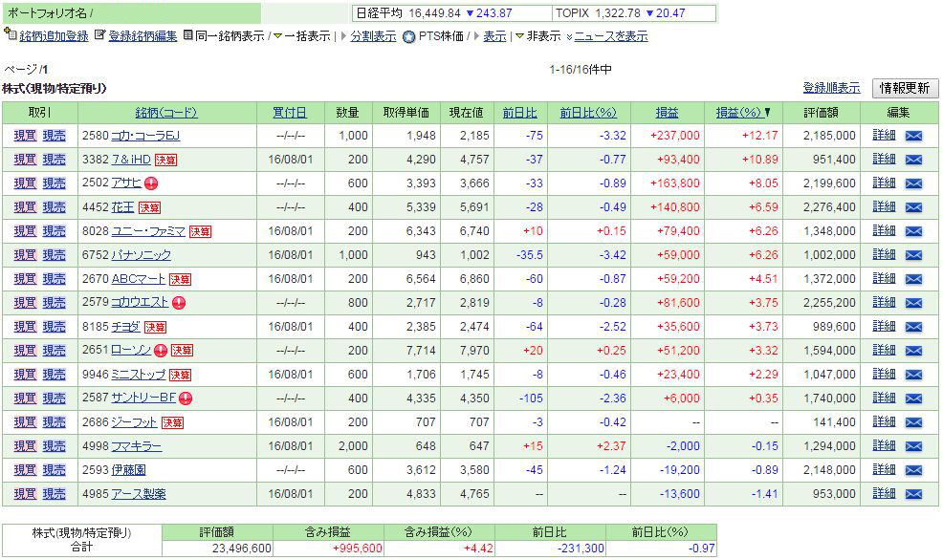Click the mail icon in 花王 row

click(x=913, y=208)
